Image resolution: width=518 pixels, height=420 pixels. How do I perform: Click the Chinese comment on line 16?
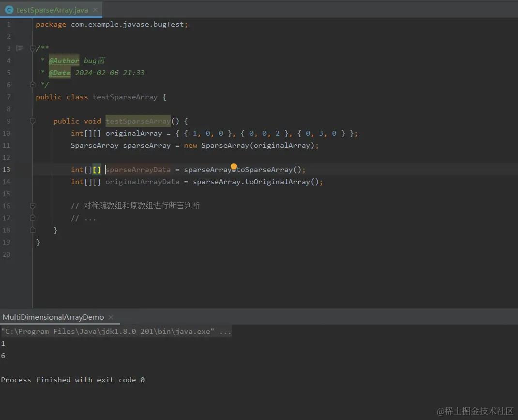click(x=135, y=206)
